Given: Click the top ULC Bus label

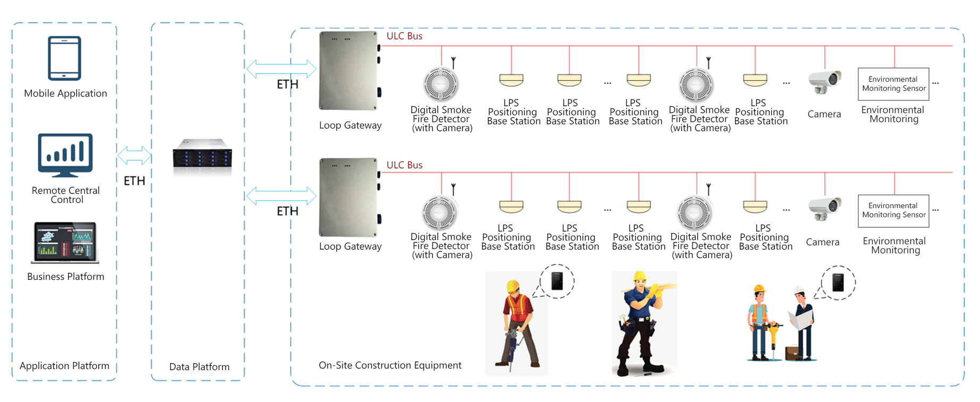Looking at the screenshot, I should click(x=404, y=36).
